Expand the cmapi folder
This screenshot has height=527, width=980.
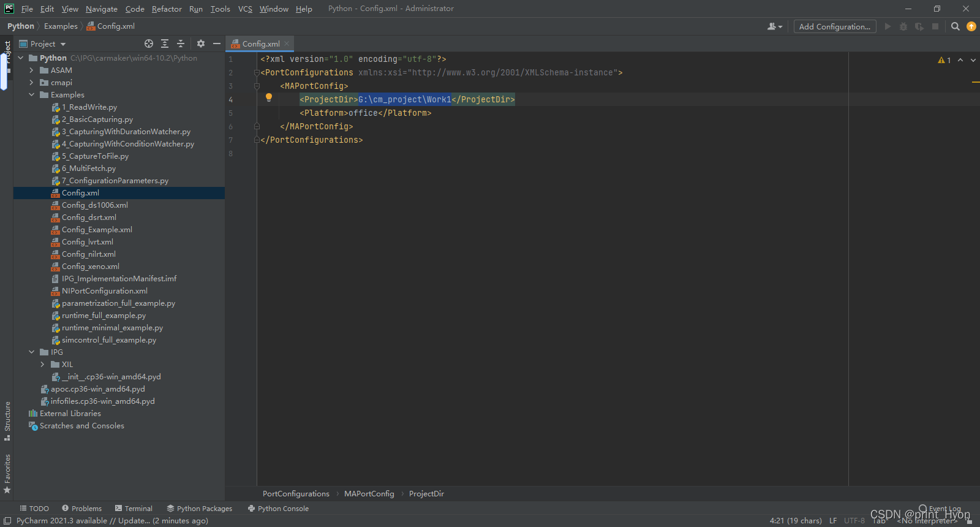pyautogui.click(x=32, y=82)
